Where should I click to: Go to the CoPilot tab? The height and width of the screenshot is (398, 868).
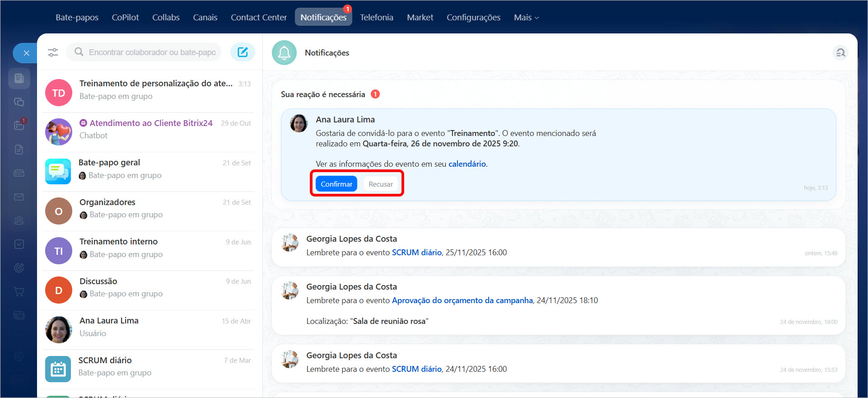tap(125, 18)
